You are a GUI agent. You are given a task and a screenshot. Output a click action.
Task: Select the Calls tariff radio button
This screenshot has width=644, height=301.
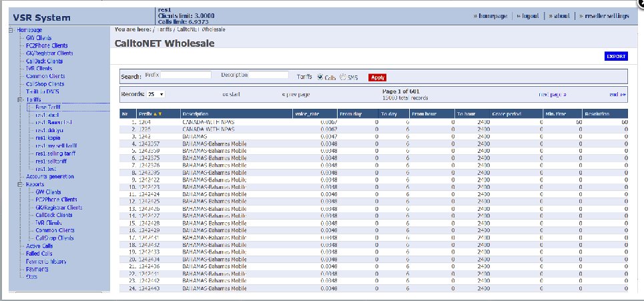(320, 77)
